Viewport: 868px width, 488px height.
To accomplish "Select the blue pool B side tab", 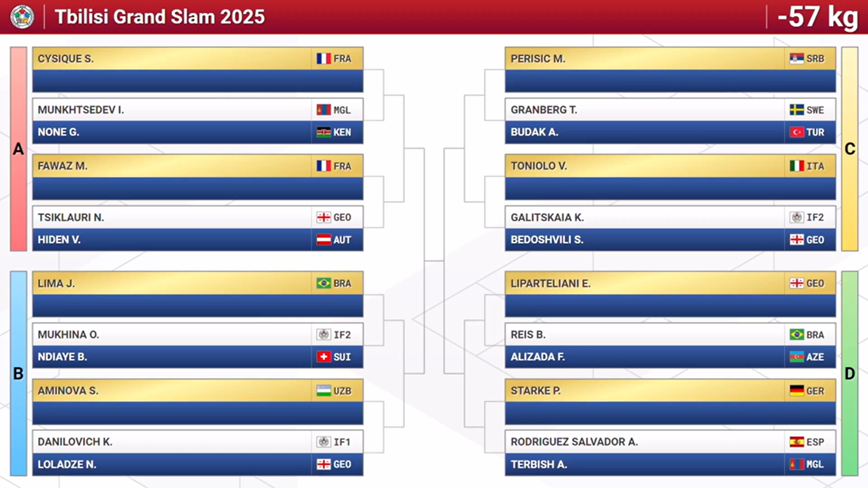I will pos(19,374).
